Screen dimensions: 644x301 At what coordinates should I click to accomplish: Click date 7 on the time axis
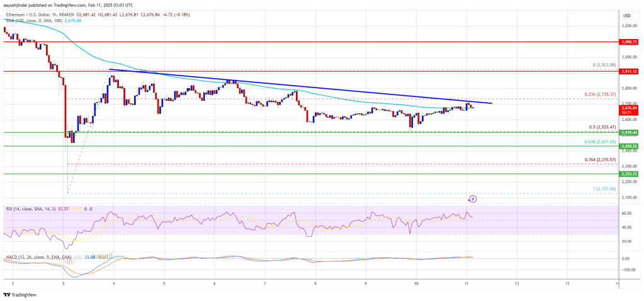[x=264, y=283]
